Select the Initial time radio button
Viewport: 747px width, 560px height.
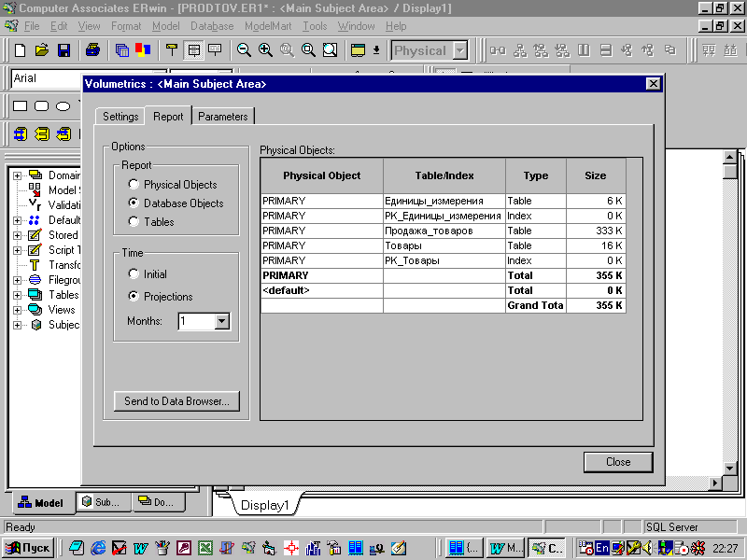coord(134,273)
